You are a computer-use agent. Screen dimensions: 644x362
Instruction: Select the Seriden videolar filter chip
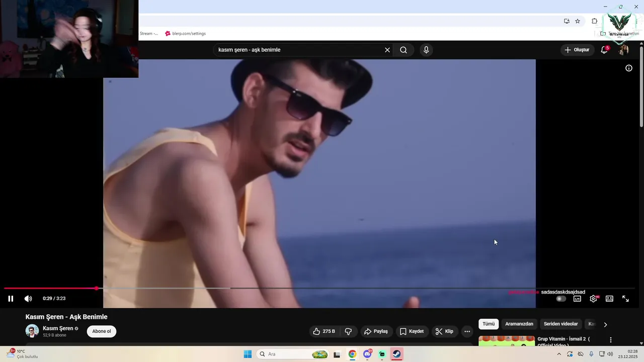pos(560,324)
